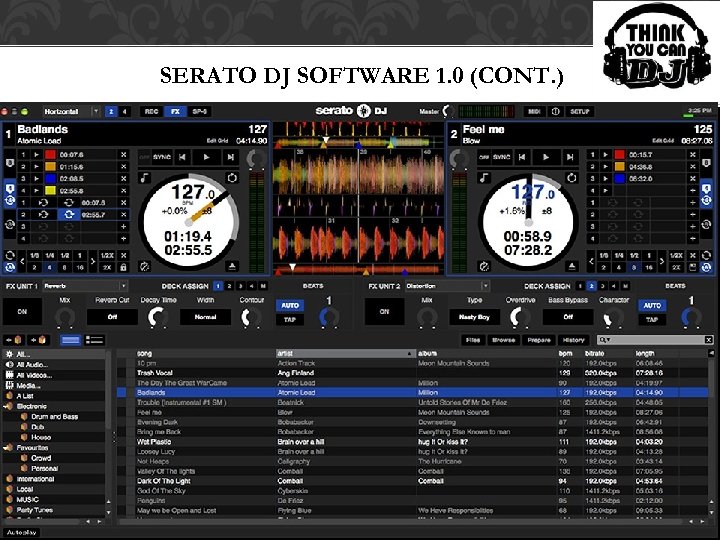Skip to next track on deck 2
This screenshot has height=540, width=720.
[570, 157]
